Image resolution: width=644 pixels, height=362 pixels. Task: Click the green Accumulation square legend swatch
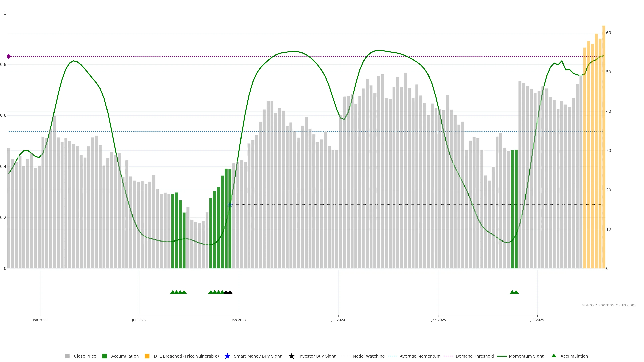(104, 356)
